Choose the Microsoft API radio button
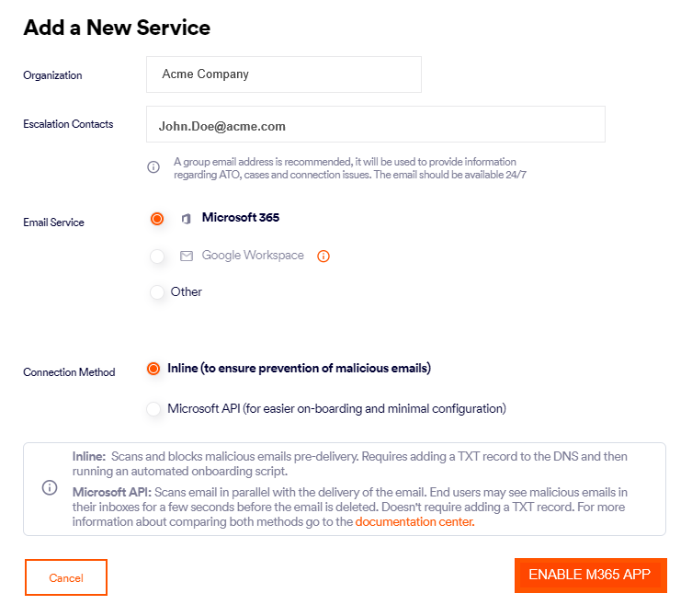Image resolution: width=692 pixels, height=616 pixels. (x=153, y=409)
